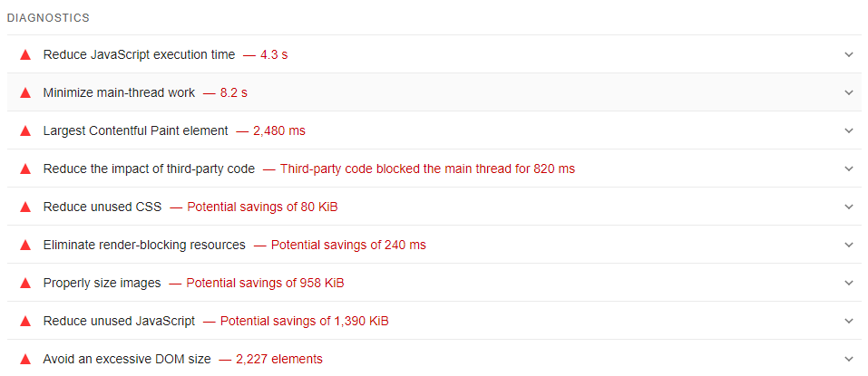This screenshot has width=868, height=376.
Task: Expand Largest Contentful Paint element chevron
Action: 849,130
